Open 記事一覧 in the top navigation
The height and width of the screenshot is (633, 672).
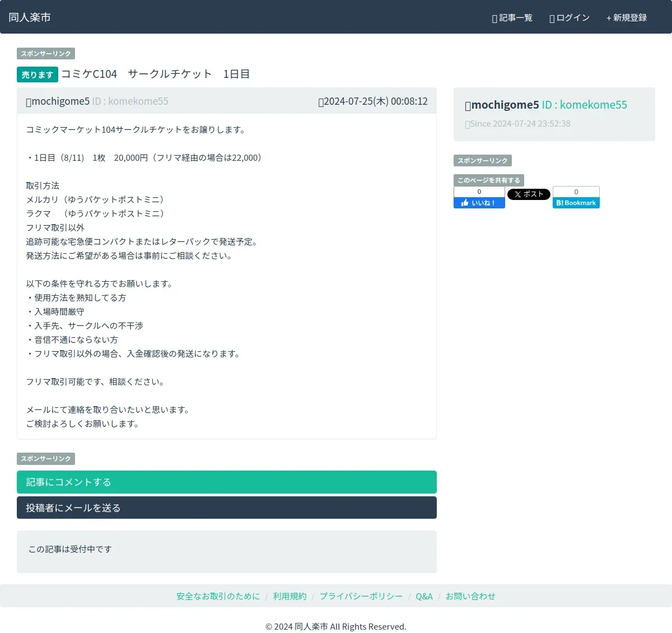point(512,18)
